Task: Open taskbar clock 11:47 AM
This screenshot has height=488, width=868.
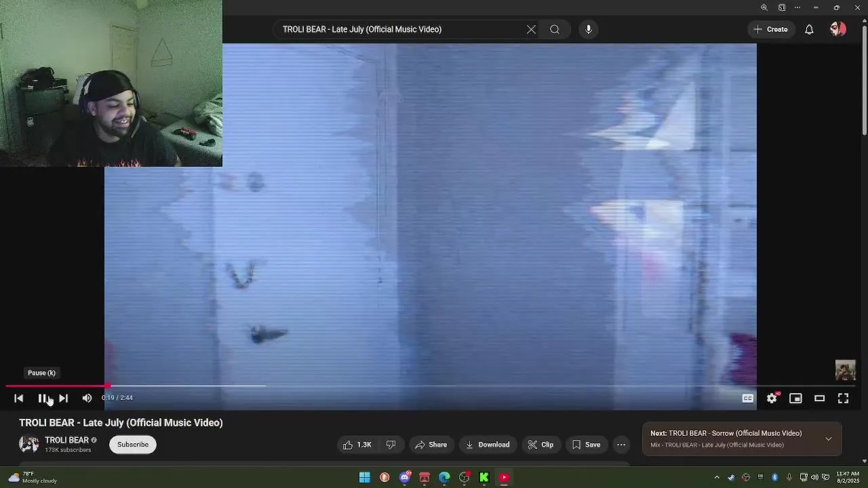Action: pyautogui.click(x=848, y=477)
